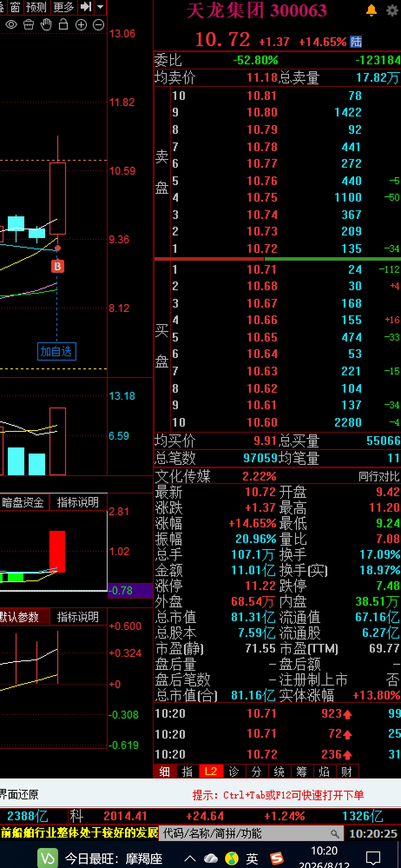Open the green browser icon on taskbar
Viewport: 401px width, 868px height.
pyautogui.click(x=48, y=858)
